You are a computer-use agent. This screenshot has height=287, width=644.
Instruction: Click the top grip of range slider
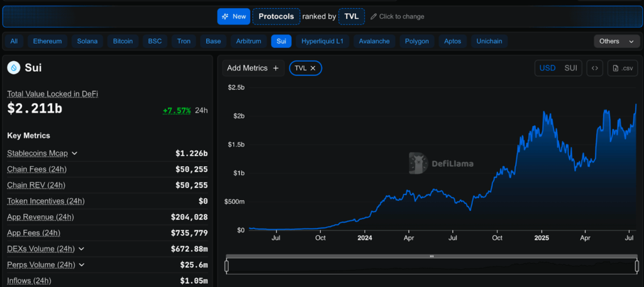(431, 256)
